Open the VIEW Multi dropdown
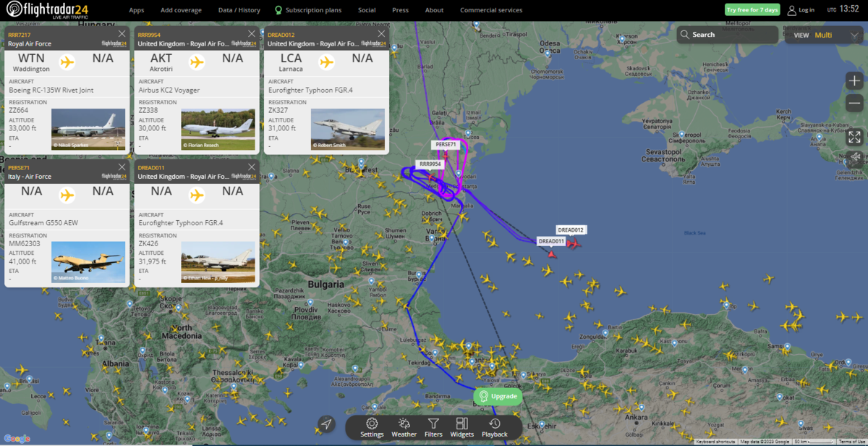 823,35
